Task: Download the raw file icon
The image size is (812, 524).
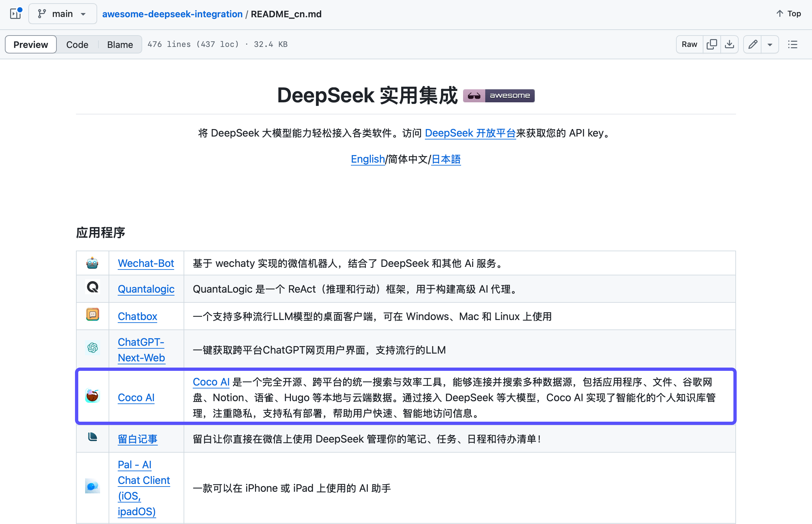Action: click(729, 44)
